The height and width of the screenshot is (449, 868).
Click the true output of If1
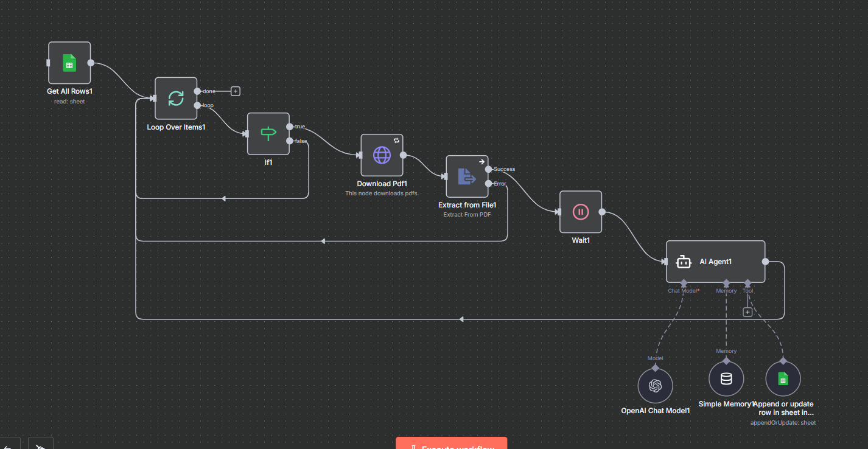click(289, 127)
